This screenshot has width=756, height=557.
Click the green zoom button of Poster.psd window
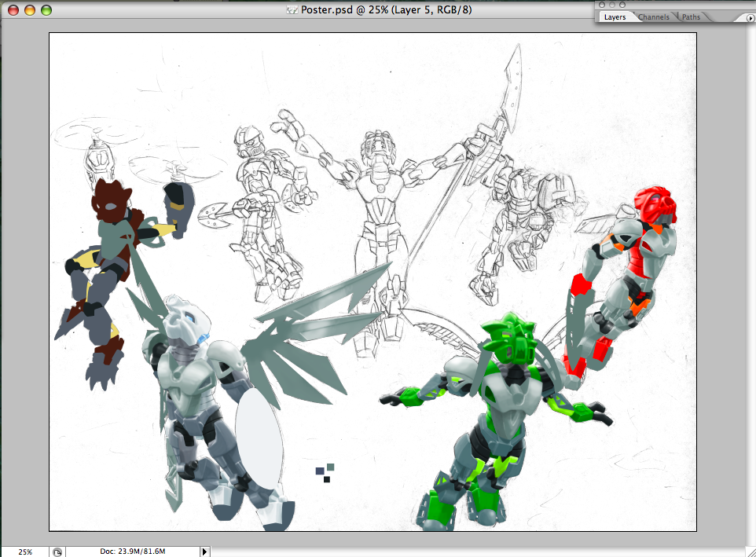coord(46,10)
